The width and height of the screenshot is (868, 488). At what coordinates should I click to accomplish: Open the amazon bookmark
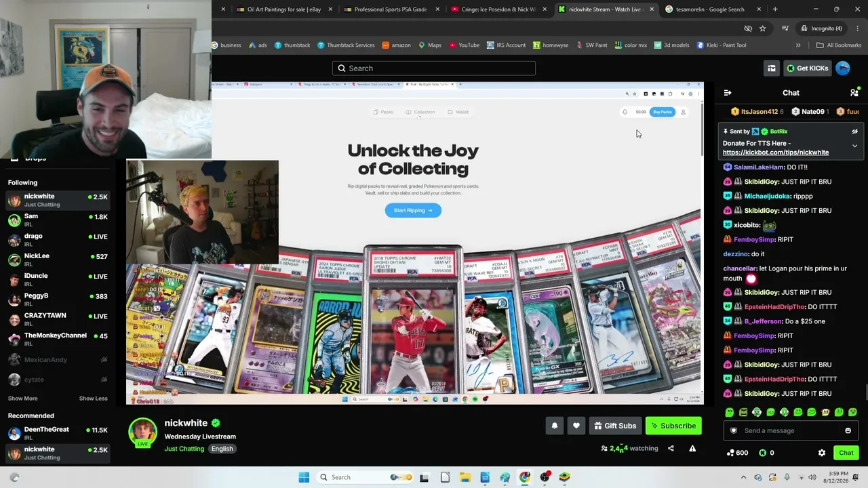coord(397,45)
